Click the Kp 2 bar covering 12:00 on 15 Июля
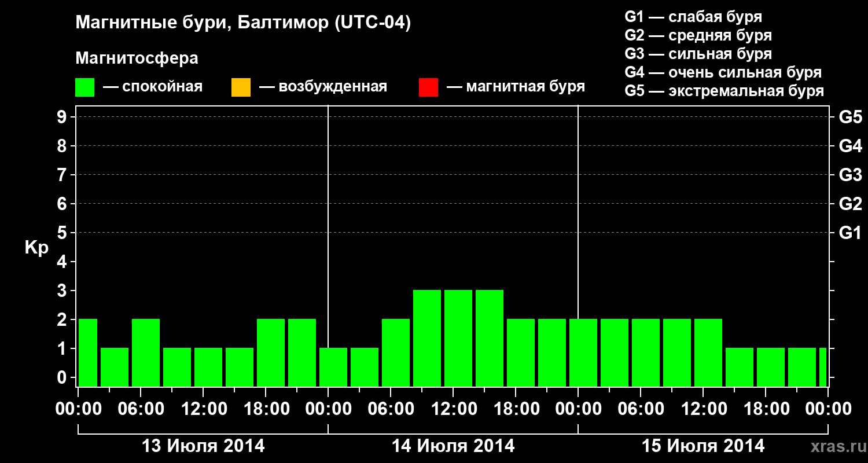Viewport: 868px width, 463px height. [708, 352]
